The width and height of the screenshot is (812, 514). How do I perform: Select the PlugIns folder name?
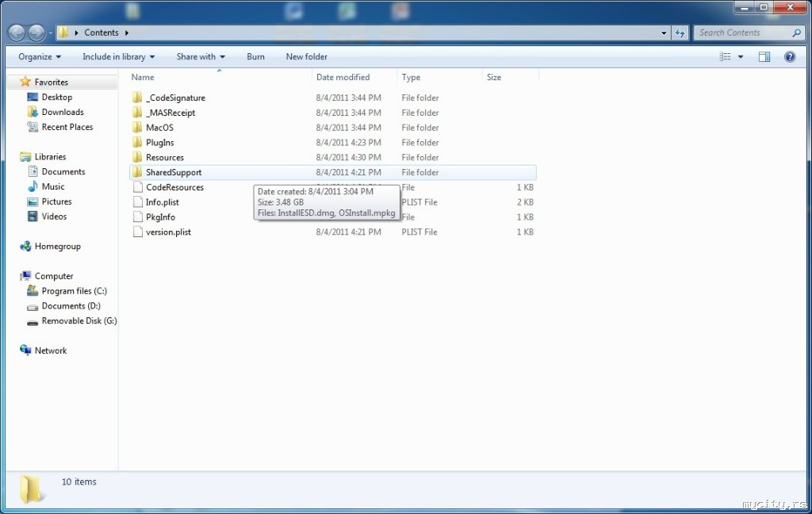160,143
